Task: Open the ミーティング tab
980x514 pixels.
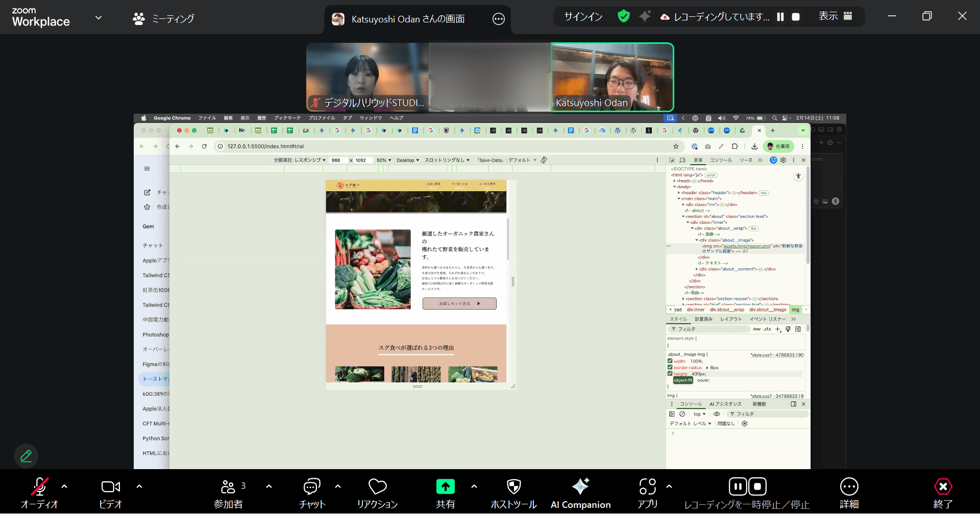Action: pyautogui.click(x=163, y=19)
